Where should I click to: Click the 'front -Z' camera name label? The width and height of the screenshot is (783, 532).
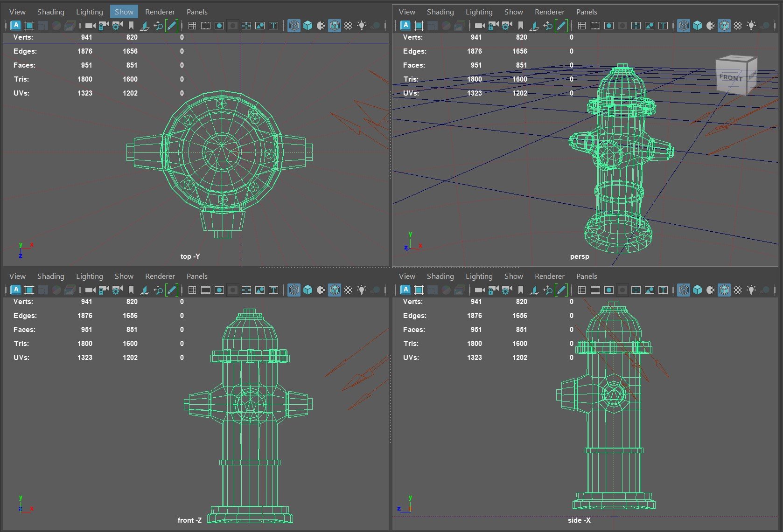point(190,520)
